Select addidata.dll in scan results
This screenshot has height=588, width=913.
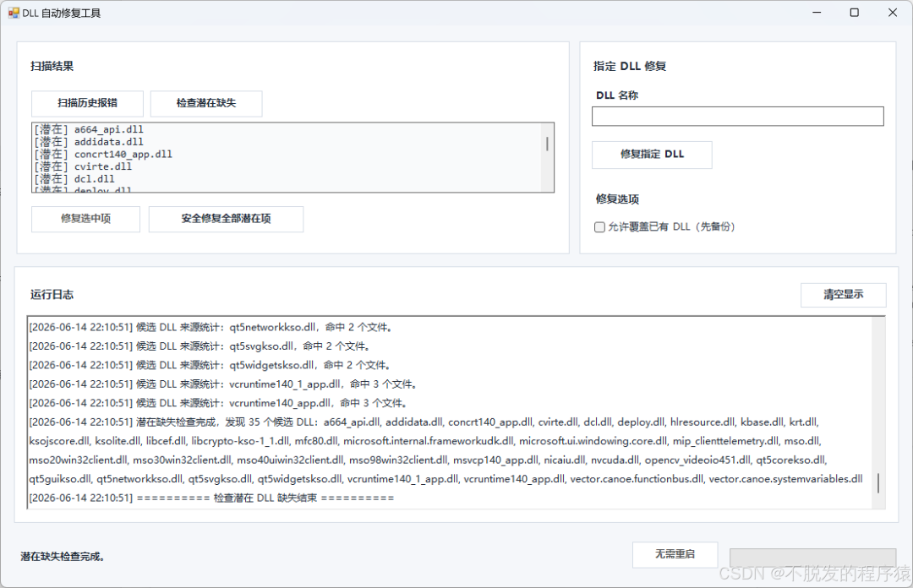coord(287,141)
